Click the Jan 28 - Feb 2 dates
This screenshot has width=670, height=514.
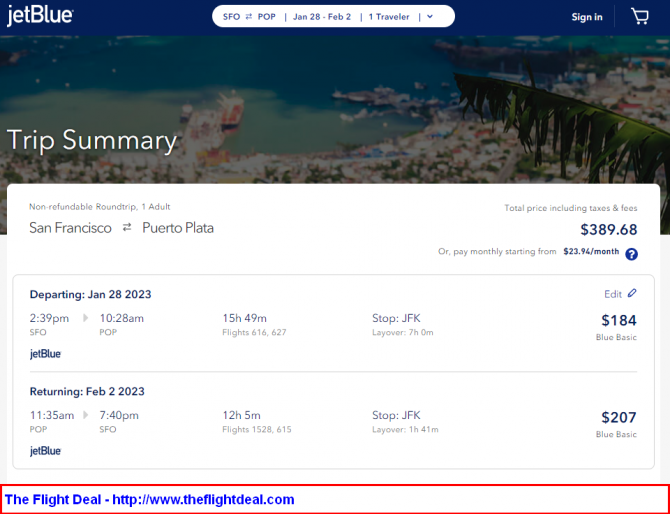(322, 17)
